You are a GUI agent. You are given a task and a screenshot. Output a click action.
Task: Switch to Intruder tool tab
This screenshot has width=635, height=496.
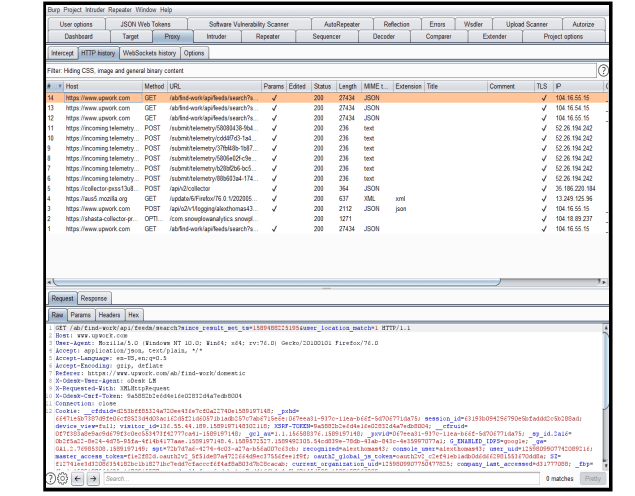point(217,36)
